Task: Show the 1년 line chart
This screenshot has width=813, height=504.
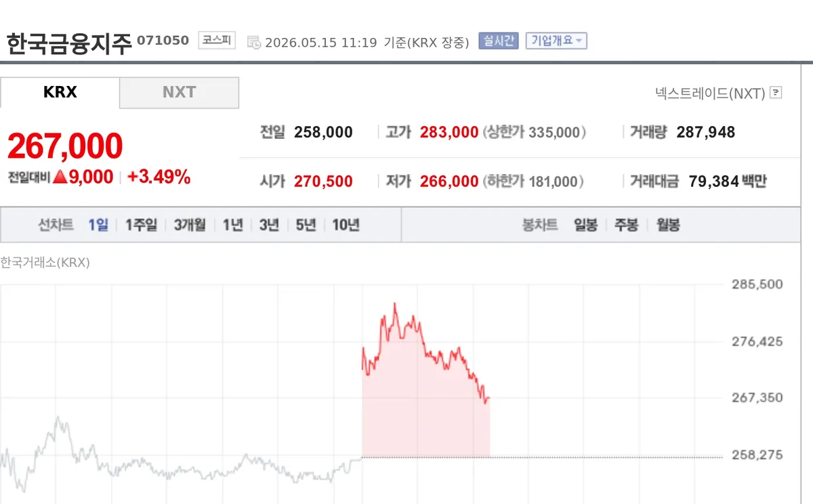Action: click(x=232, y=225)
